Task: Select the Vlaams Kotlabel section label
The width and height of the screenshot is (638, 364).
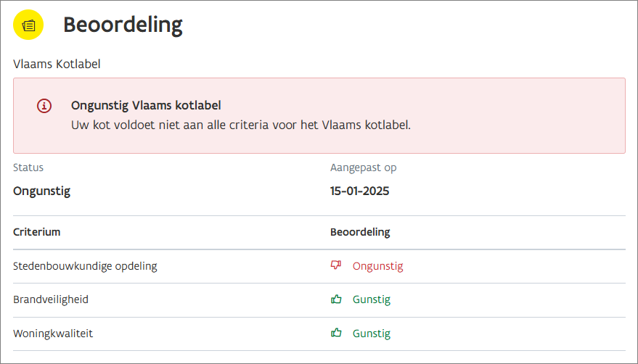Action: pyautogui.click(x=57, y=64)
